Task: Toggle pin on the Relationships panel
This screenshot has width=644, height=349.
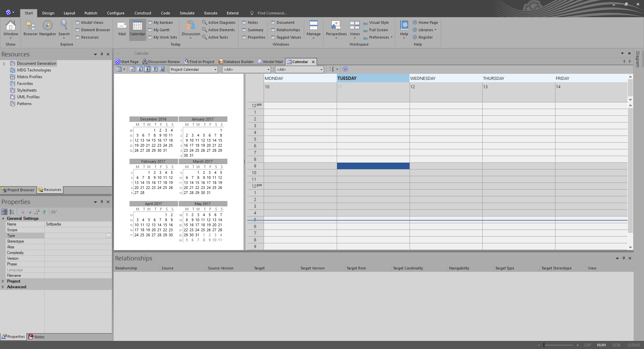Action: pyautogui.click(x=624, y=258)
